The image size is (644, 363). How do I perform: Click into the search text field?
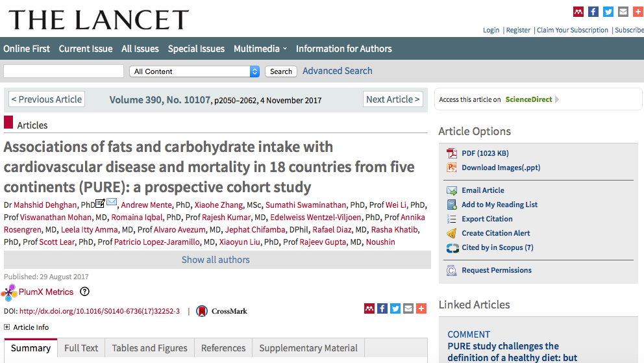click(64, 71)
